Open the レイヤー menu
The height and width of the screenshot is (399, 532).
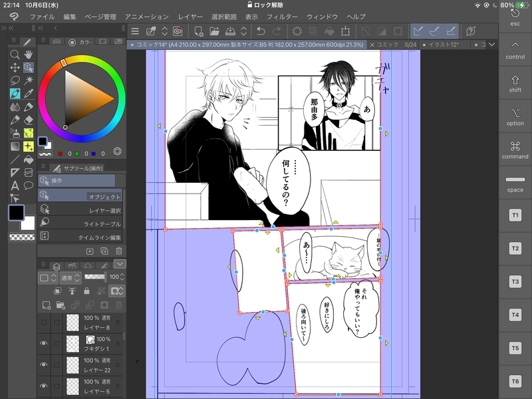[x=190, y=17]
